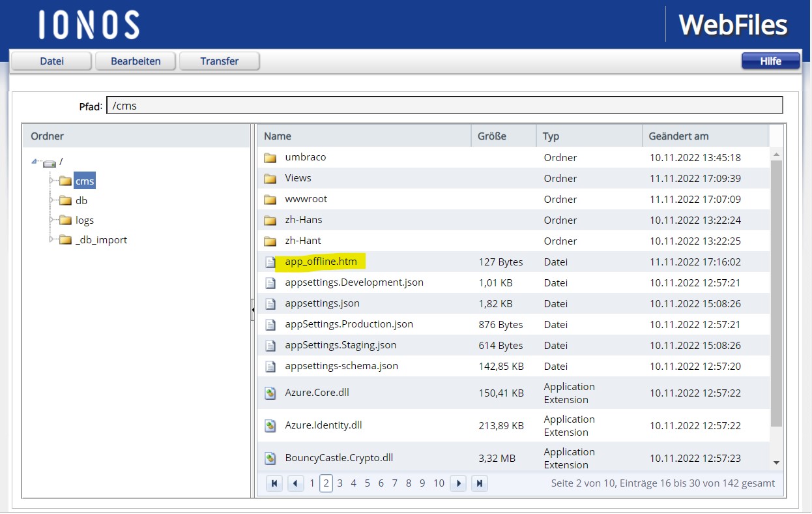Image resolution: width=812 pixels, height=514 pixels.
Task: Go to page 8
Action: (409, 483)
